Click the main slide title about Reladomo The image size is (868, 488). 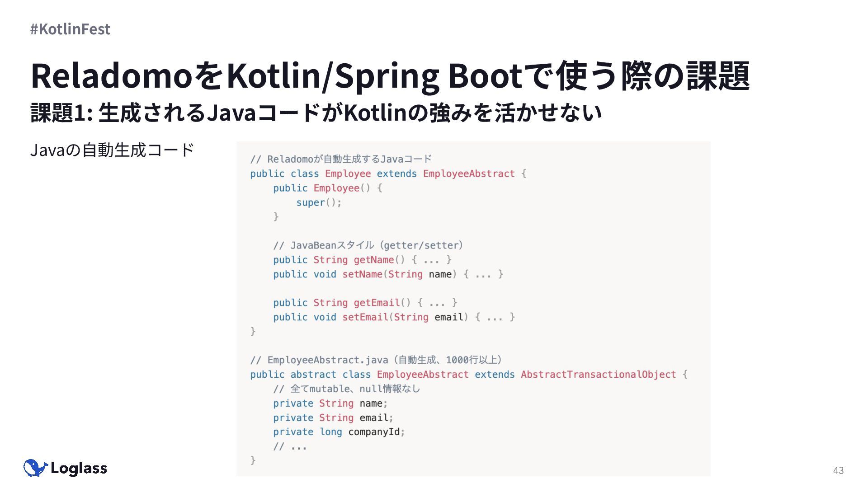[390, 75]
